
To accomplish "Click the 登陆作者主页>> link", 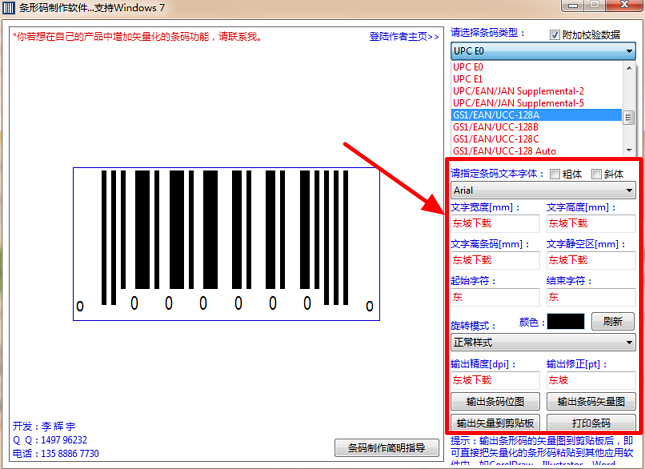I will pos(404,37).
